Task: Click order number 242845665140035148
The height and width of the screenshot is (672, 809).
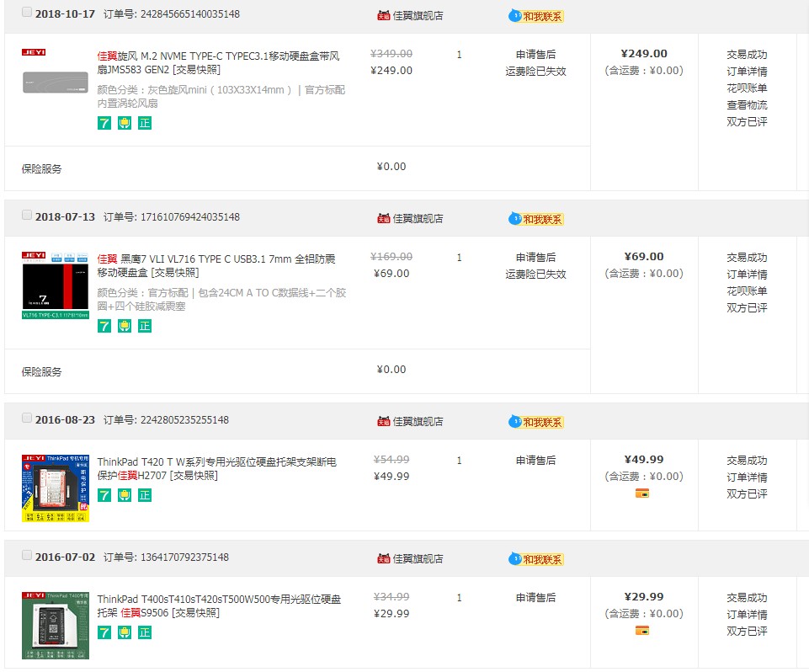Action: tap(190, 14)
